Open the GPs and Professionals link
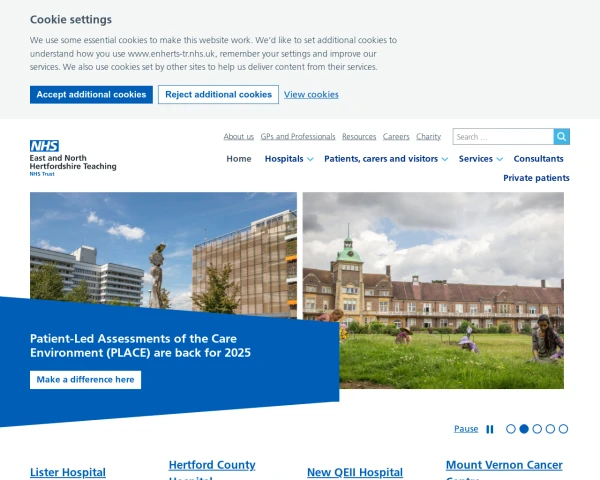Image resolution: width=600 pixels, height=480 pixels. coord(298,137)
